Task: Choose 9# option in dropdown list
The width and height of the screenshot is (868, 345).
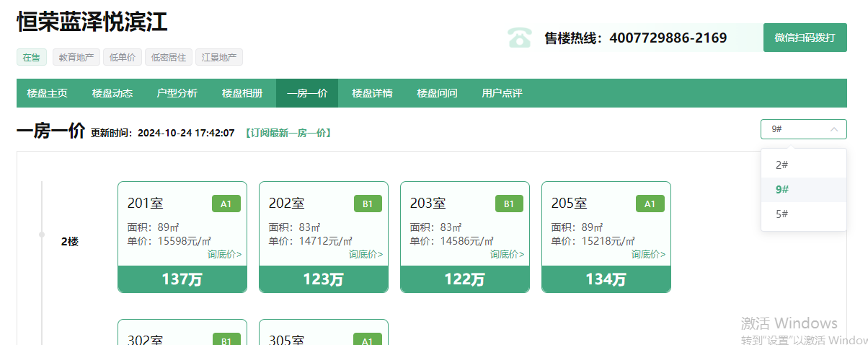Action: pos(803,189)
